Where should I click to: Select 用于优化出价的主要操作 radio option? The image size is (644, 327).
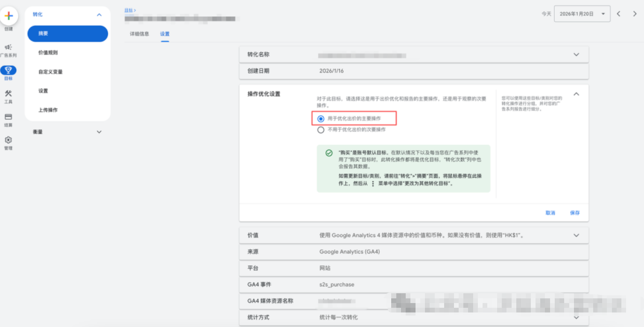click(321, 119)
